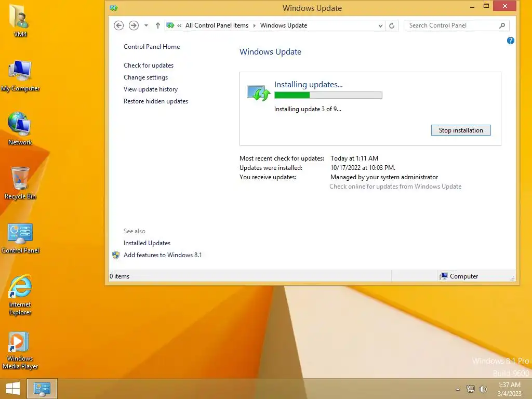
Task: Click the '10/17/2022 at 10:03 PM.' text
Action: pyautogui.click(x=363, y=168)
